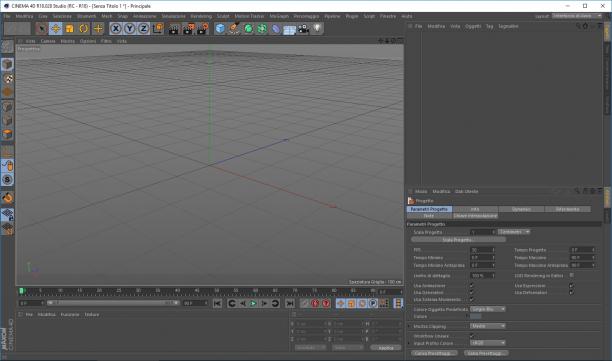
Task: Open the MoGraph menu
Action: click(x=279, y=16)
